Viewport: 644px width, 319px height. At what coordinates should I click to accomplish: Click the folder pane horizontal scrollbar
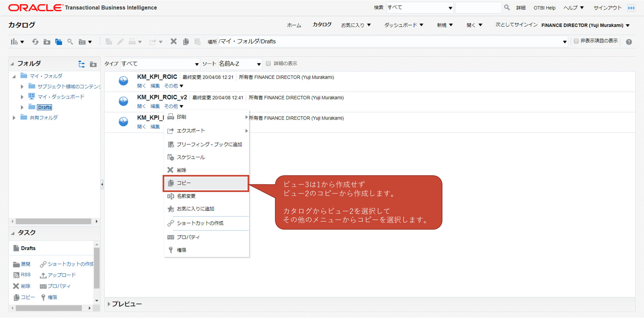point(53,222)
